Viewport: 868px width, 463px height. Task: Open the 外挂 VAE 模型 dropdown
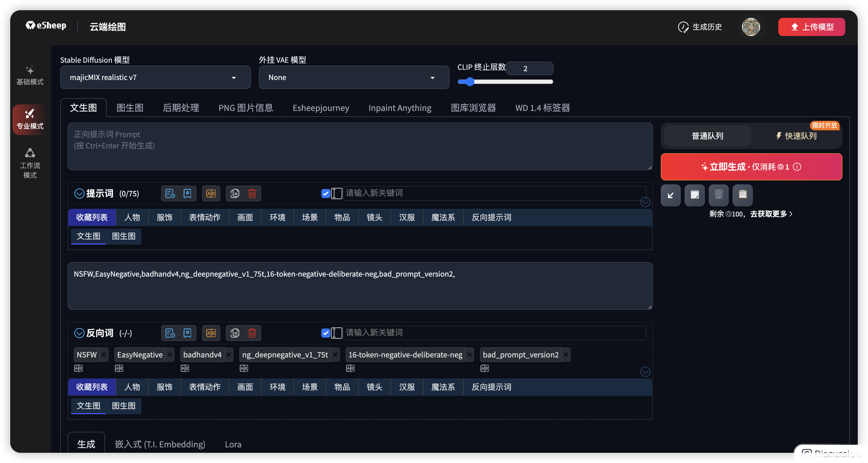tap(354, 77)
